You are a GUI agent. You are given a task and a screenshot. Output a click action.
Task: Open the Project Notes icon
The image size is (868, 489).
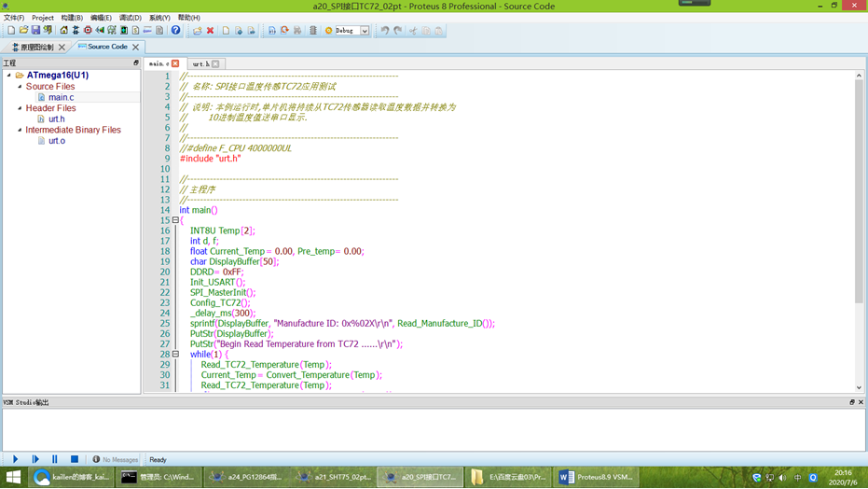159,31
